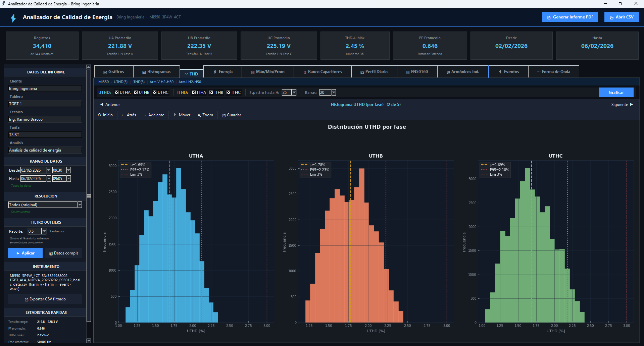This screenshot has height=346, width=644.
Task: Uncheck the UTHA checkbox
Action: pyautogui.click(x=117, y=93)
